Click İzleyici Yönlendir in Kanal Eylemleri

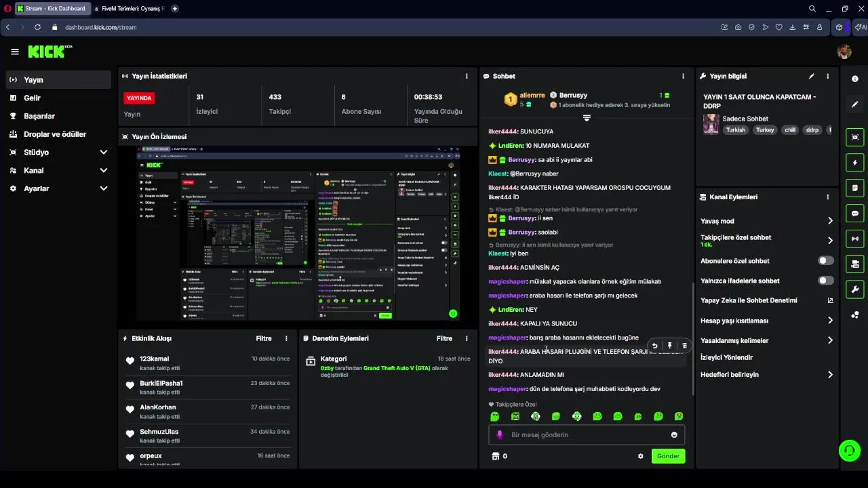pyautogui.click(x=726, y=357)
